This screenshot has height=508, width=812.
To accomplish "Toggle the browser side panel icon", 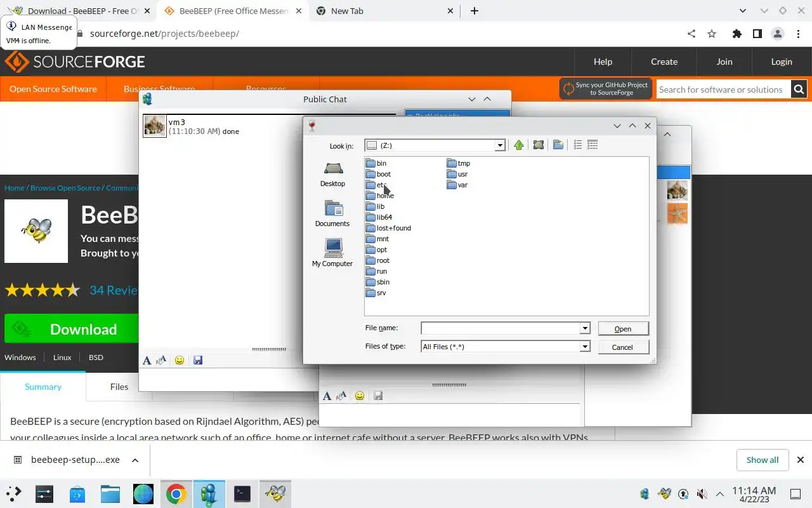I will [757, 34].
